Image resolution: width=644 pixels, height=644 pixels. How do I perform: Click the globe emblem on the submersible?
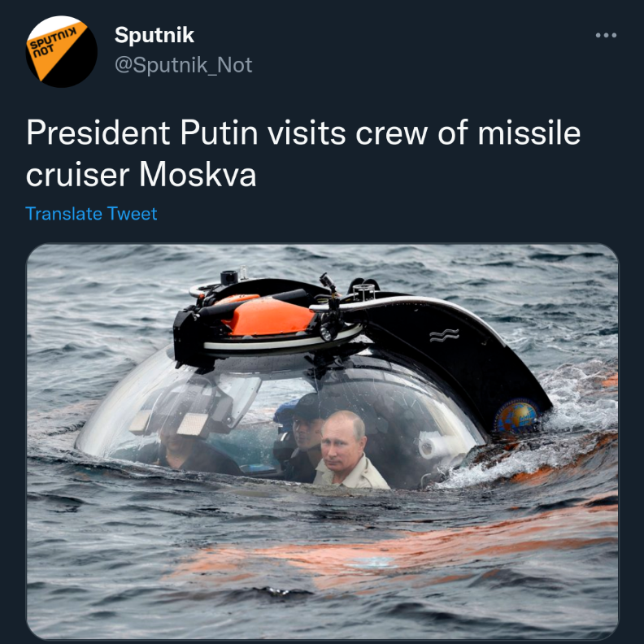(517, 416)
